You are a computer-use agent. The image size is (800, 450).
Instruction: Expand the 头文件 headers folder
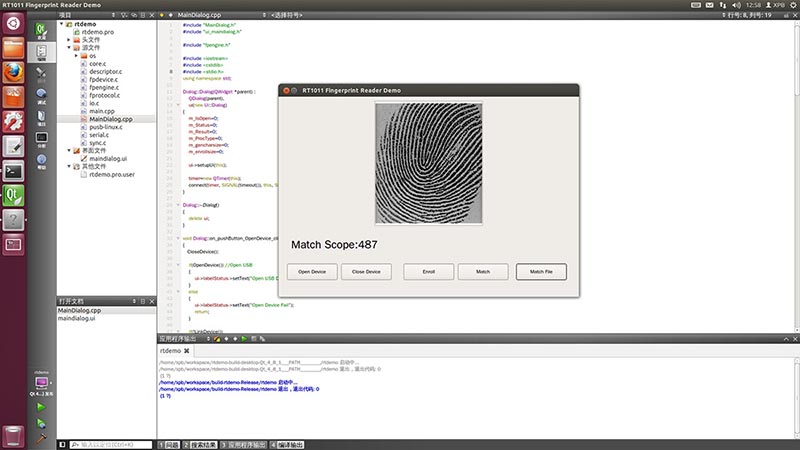coord(69,40)
